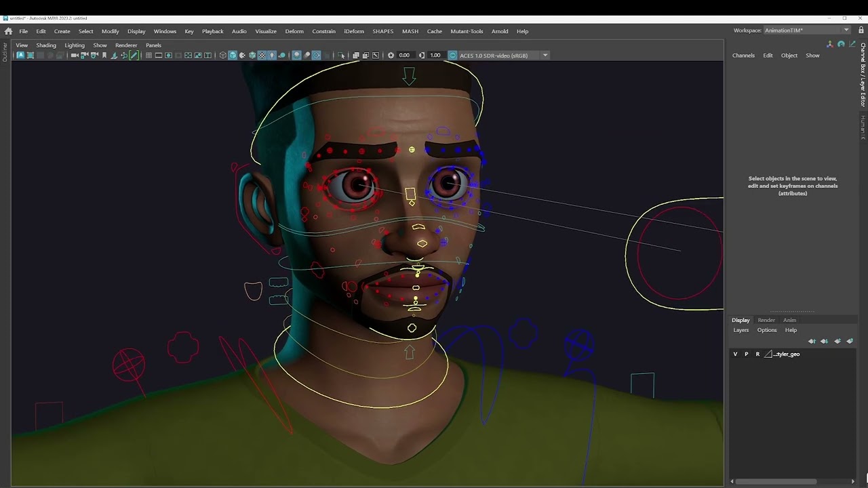Click the Resolution Gate icon

tap(168, 55)
